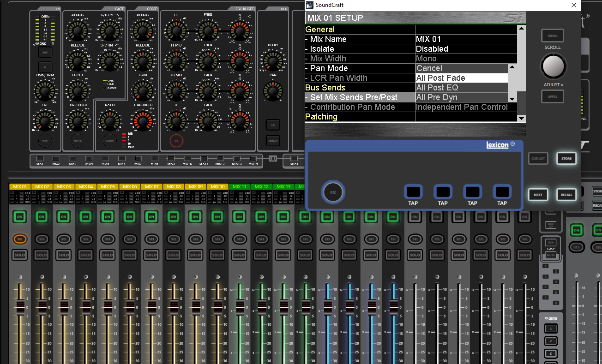The image size is (602, 364).
Task: Click the Bus Sends section header
Action: tap(325, 87)
